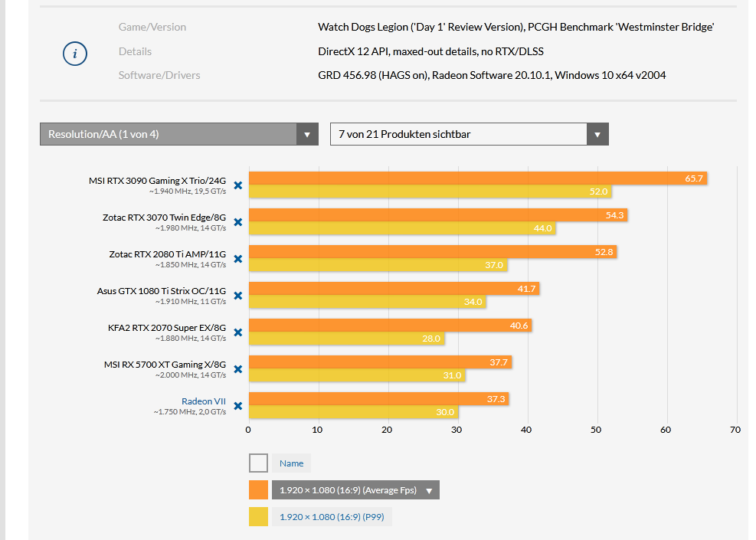756x540 pixels.
Task: Click the ~1.850 MHz, 14 GT/s clock text
Action: pyautogui.click(x=191, y=265)
